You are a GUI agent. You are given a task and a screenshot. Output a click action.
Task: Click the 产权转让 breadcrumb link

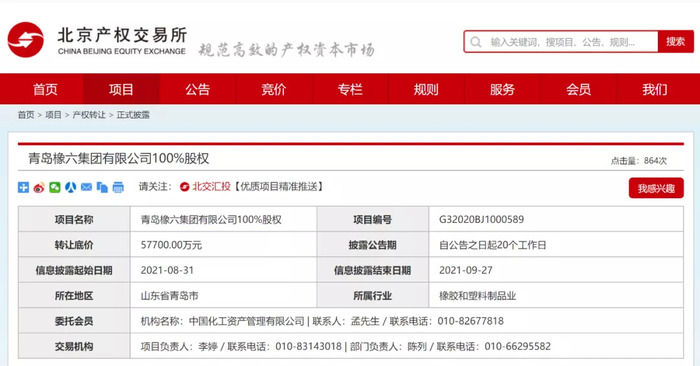pos(89,115)
